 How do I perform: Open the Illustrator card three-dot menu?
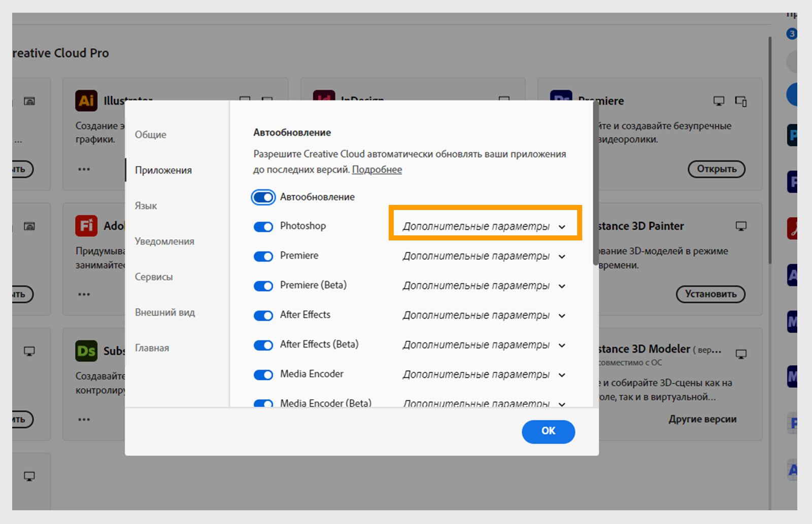tap(84, 169)
